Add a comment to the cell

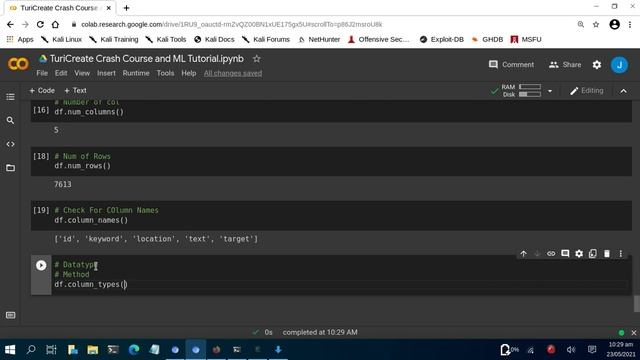565,254
